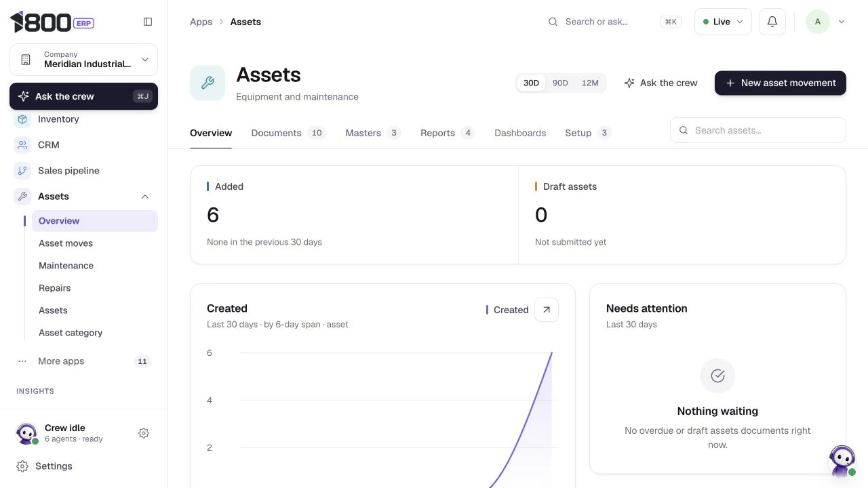The height and width of the screenshot is (488, 868).
Task: Click the Crew idle avatar
Action: click(26, 433)
